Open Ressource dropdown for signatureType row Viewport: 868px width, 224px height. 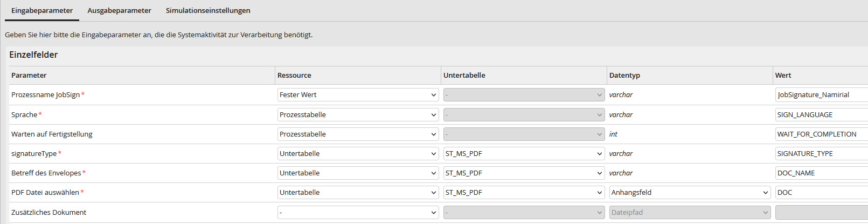point(358,154)
